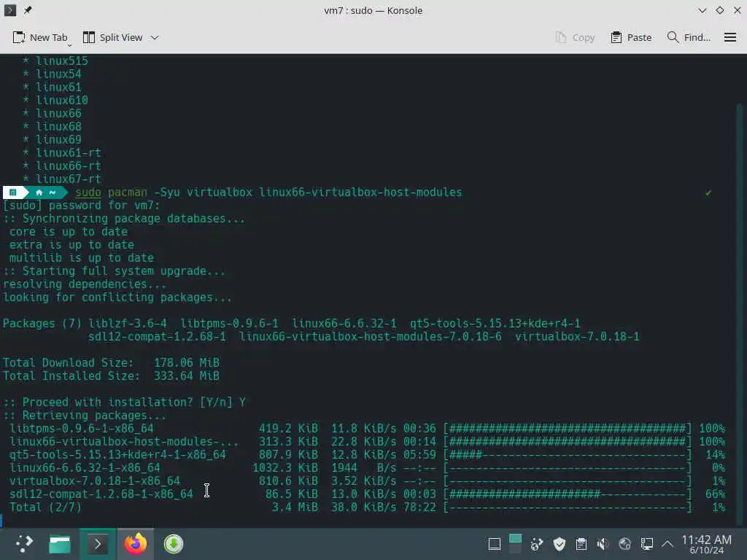Click ':: Synchronizing package databases...' line

tap(124, 219)
